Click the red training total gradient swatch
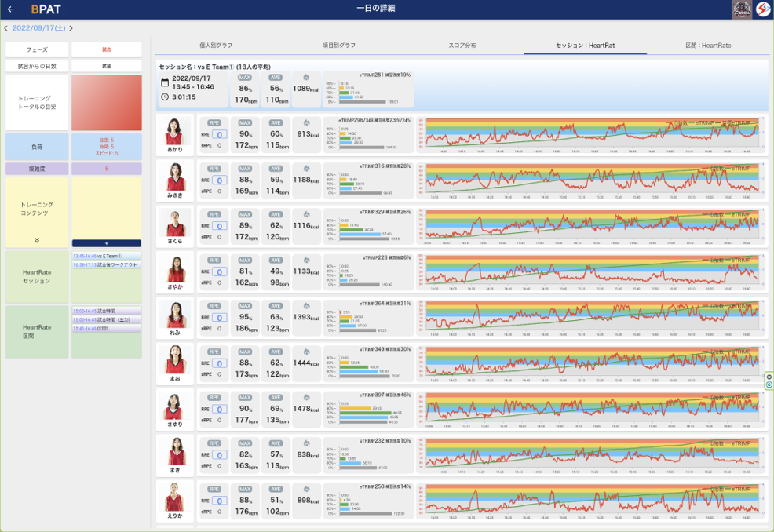Screen dimensions: 774x532 [106, 103]
